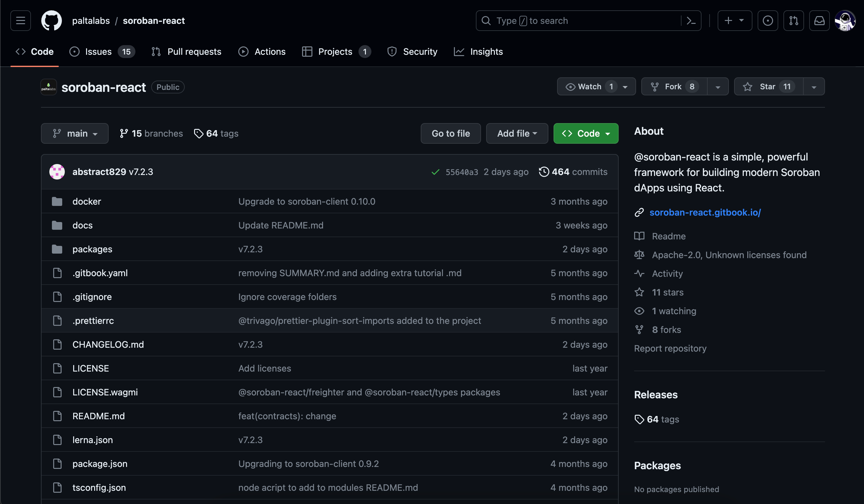Click the .gitbook.yaml file icon

[x=57, y=273]
